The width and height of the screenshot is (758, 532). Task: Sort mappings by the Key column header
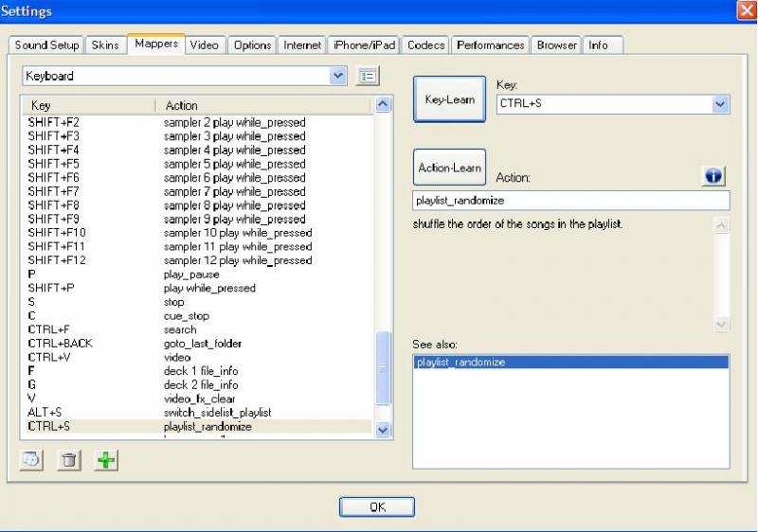[x=85, y=105]
